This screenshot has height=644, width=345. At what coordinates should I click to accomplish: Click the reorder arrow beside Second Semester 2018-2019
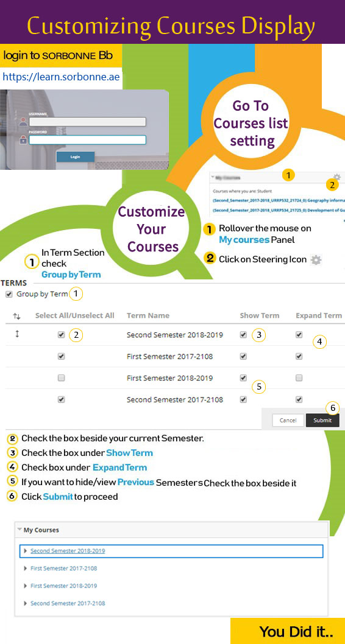[17, 334]
